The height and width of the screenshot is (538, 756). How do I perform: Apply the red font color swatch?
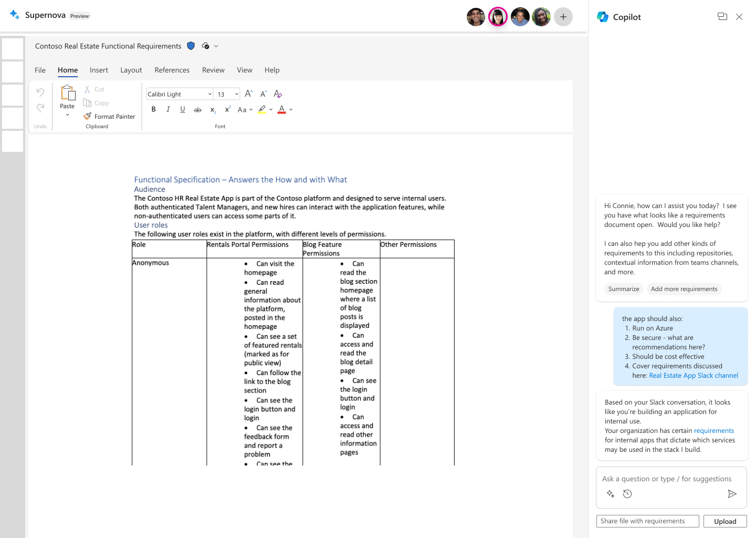(281, 109)
